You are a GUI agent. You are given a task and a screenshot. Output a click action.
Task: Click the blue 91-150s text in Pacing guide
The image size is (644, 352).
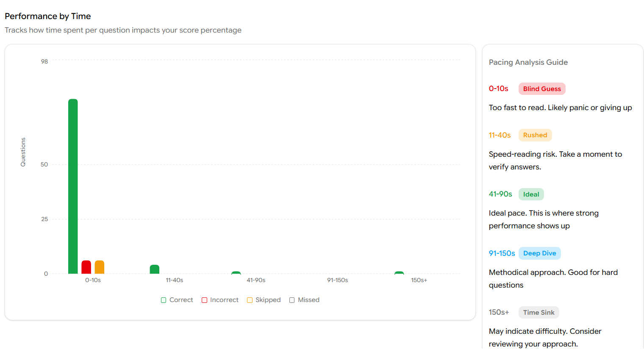point(502,253)
